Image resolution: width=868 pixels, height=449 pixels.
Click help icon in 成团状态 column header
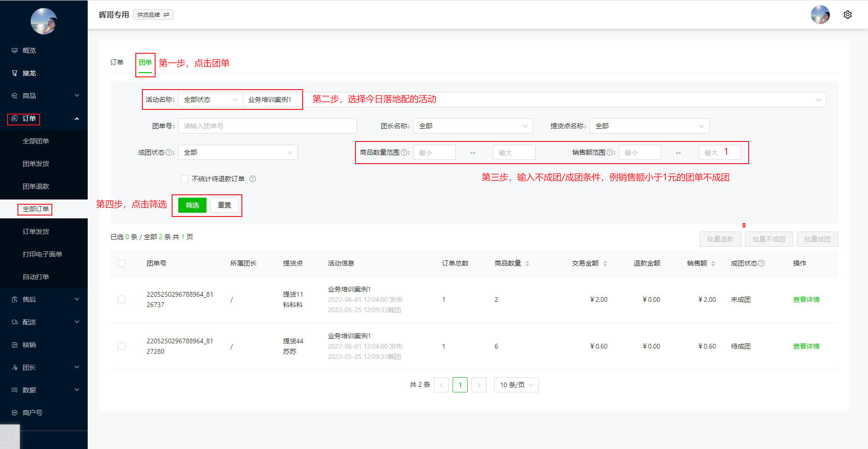[x=761, y=263]
